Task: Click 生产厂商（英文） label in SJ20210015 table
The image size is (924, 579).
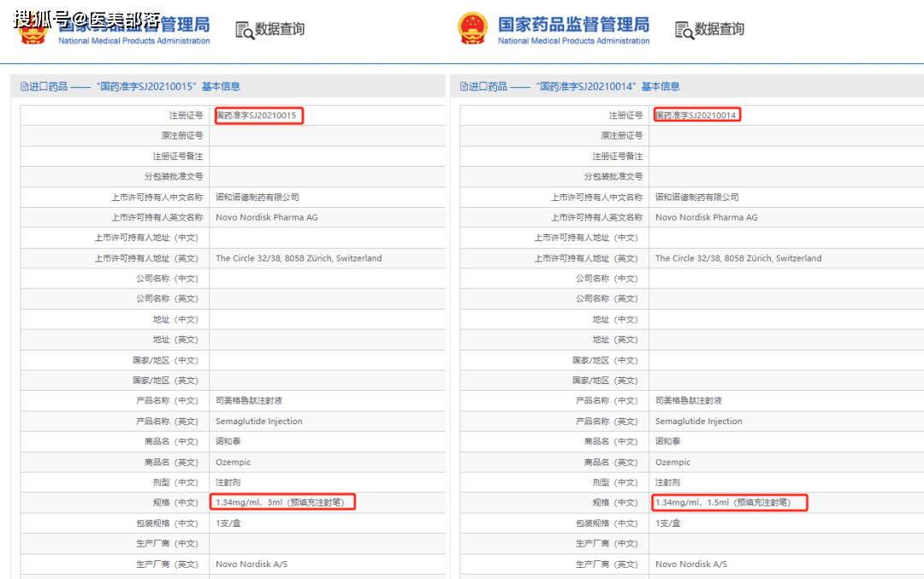Action: (x=169, y=564)
